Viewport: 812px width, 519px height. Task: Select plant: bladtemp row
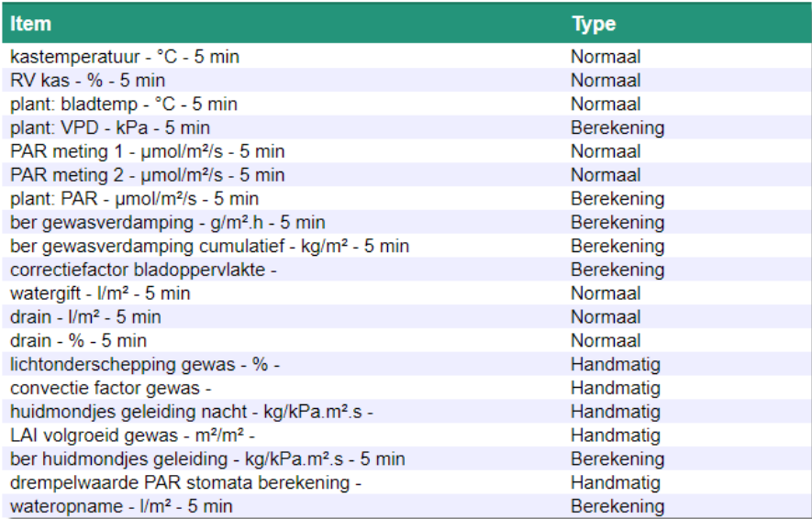click(x=124, y=105)
